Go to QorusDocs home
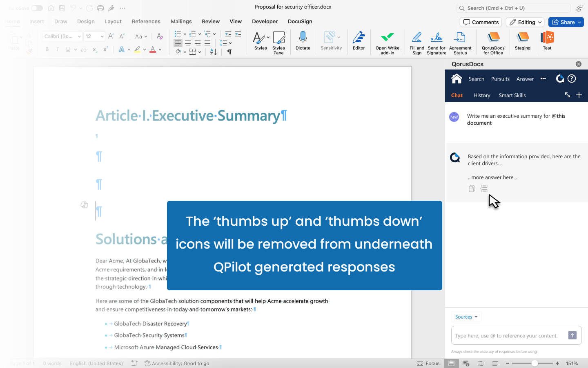Viewport: 588px width, 368px height. click(457, 79)
